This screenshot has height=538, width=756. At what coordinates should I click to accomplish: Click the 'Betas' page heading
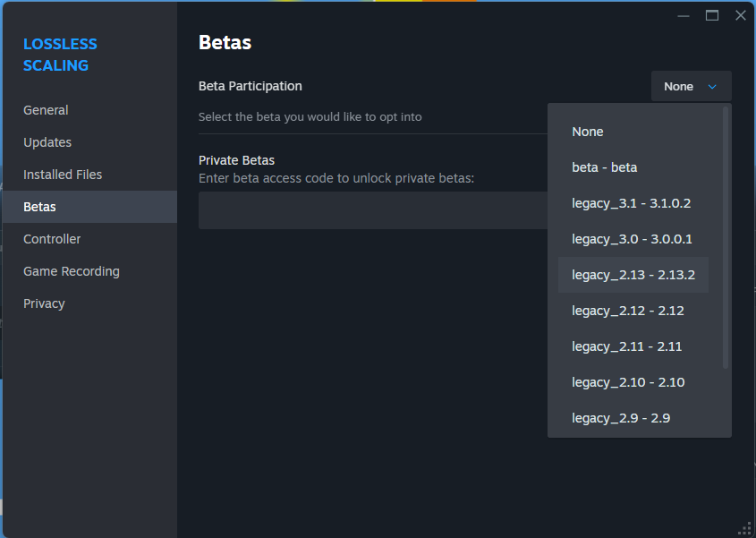(225, 42)
